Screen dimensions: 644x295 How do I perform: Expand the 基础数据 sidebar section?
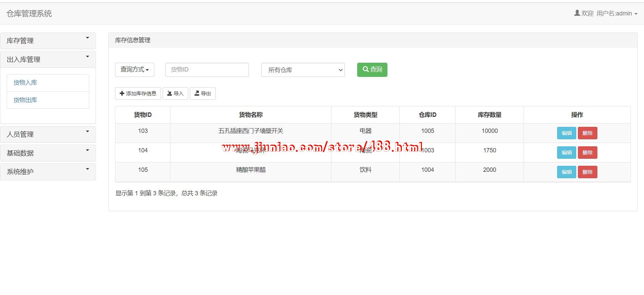[48, 153]
